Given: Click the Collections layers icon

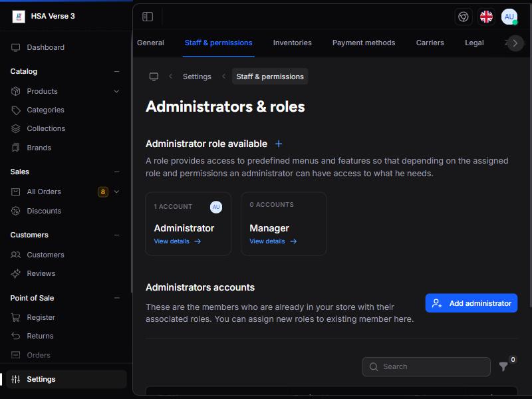Looking at the screenshot, I should pyautogui.click(x=15, y=128).
